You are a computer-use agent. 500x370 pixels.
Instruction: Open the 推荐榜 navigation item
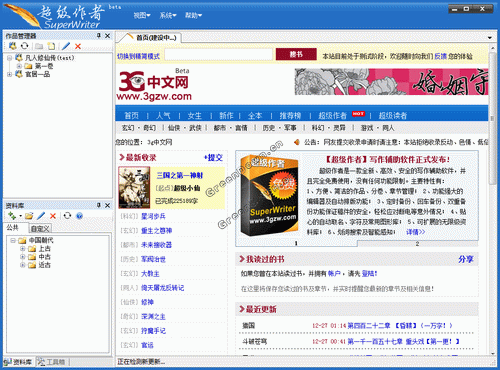tap(290, 115)
